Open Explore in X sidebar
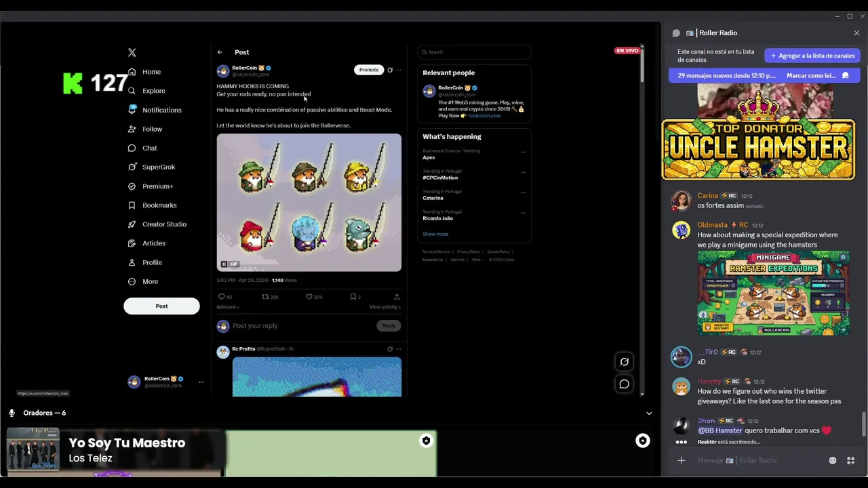The width and height of the screenshot is (868, 488). click(153, 91)
